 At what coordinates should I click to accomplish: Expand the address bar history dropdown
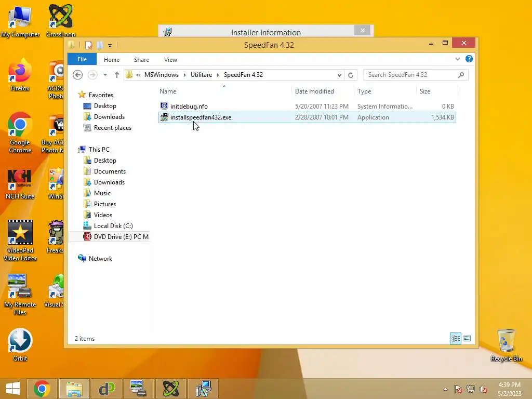click(x=339, y=75)
